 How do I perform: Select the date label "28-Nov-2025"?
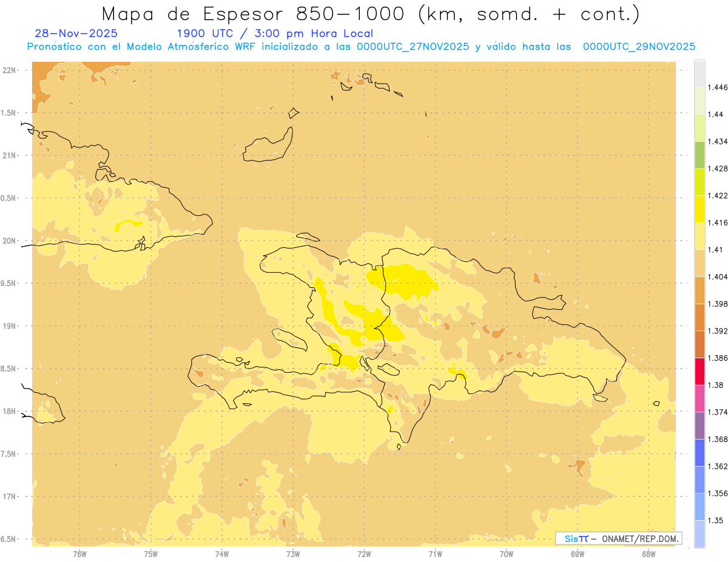coord(76,34)
